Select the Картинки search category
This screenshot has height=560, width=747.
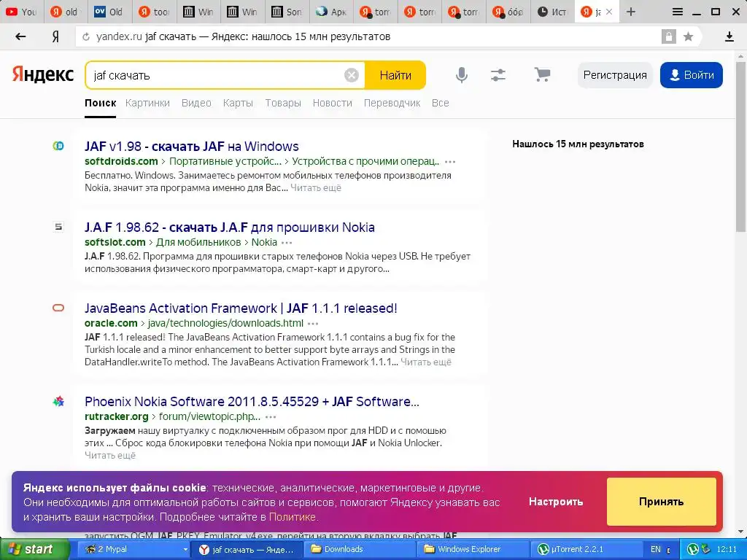(147, 103)
